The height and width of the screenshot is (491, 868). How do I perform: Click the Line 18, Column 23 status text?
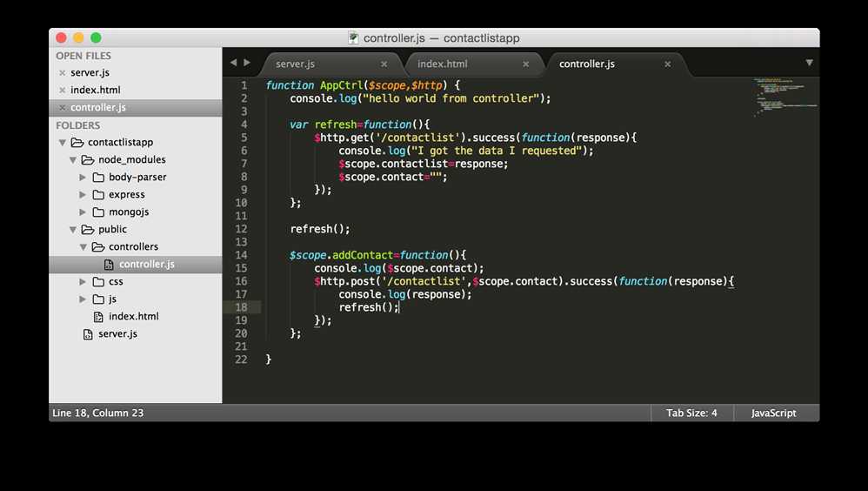coord(97,413)
